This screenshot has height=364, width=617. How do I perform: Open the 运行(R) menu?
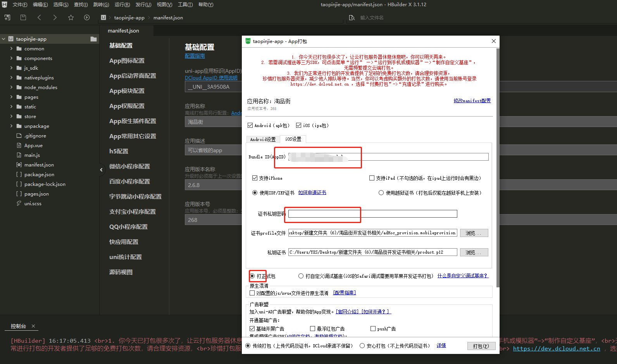122,5
